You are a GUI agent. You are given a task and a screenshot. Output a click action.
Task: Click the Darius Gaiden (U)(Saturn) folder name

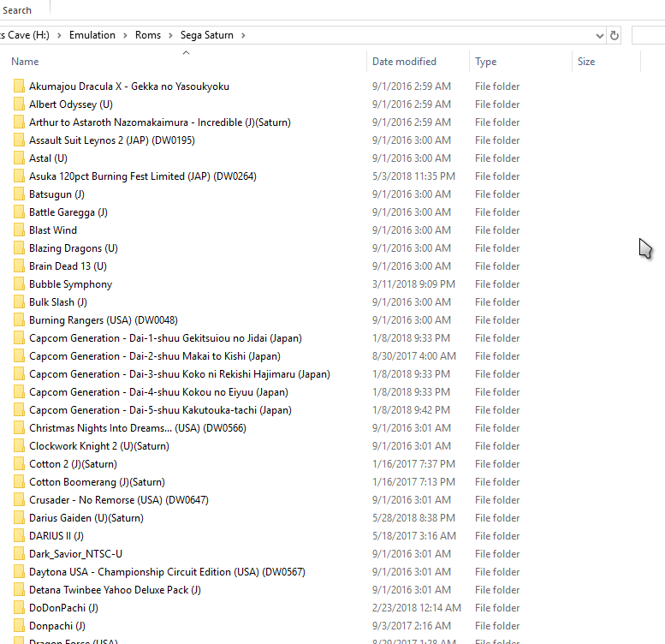tap(86, 518)
